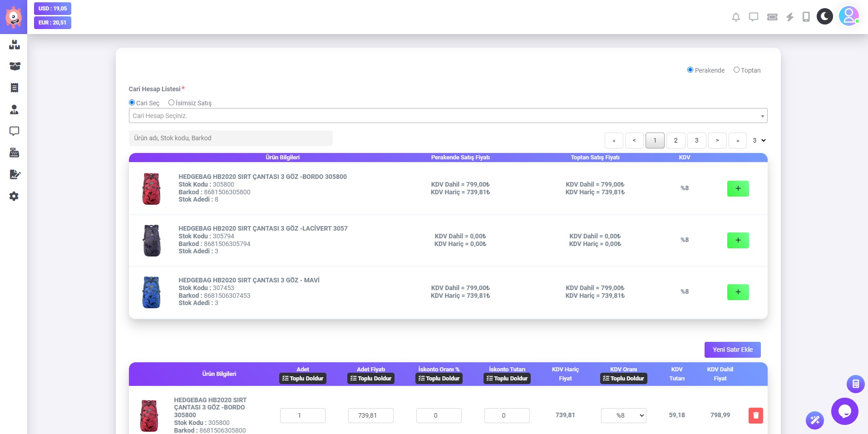Toggle dark mode moon icon
The width and height of the screenshot is (868, 434).
824,17
